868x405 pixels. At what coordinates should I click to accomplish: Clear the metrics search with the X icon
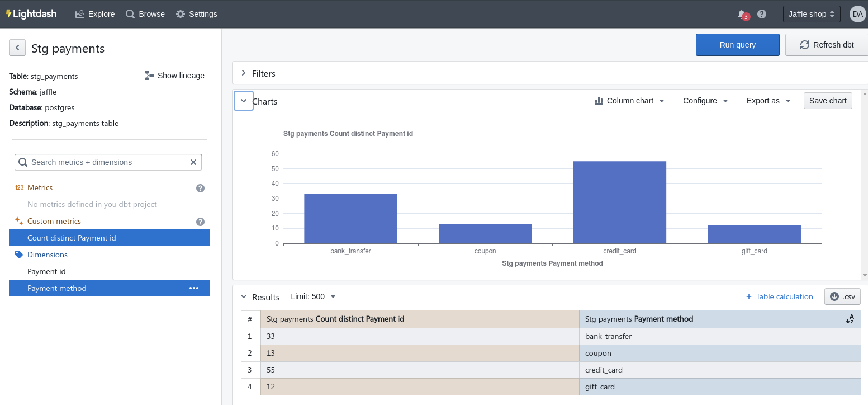(x=193, y=162)
